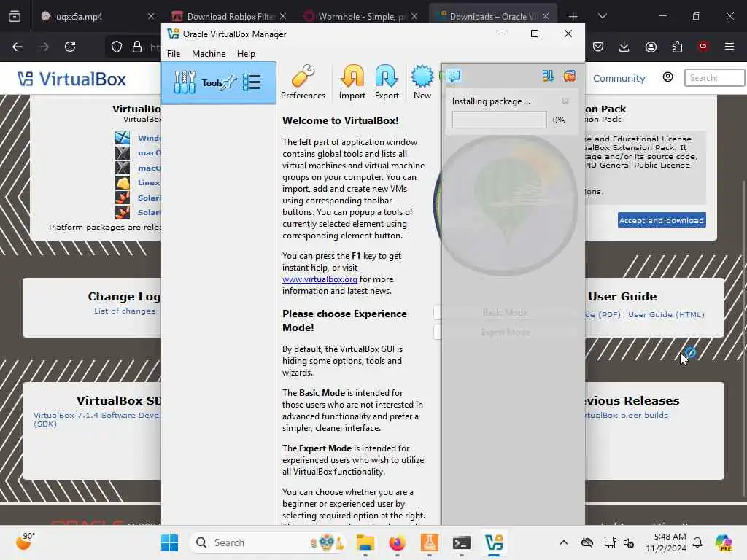This screenshot has height=560, width=747.
Task: Cancel the Installing package progress
Action: (565, 101)
